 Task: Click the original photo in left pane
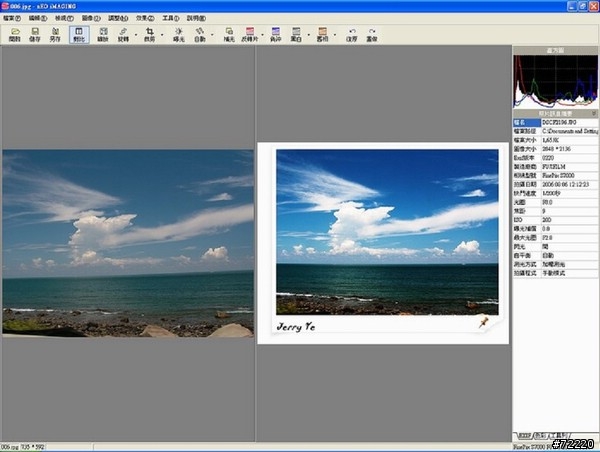coord(127,243)
